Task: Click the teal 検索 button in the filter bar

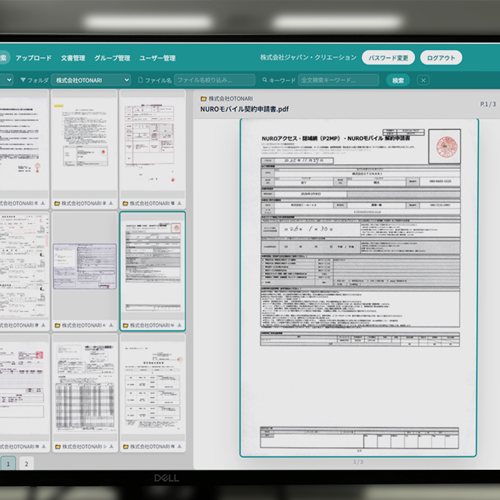Action: pyautogui.click(x=398, y=80)
